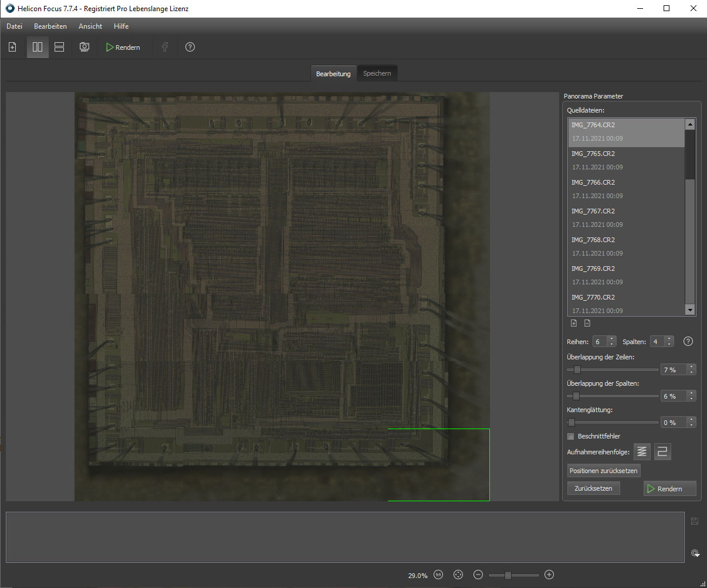This screenshot has width=707, height=588.
Task: Click the fit-to-window zoom icon
Action: [458, 575]
